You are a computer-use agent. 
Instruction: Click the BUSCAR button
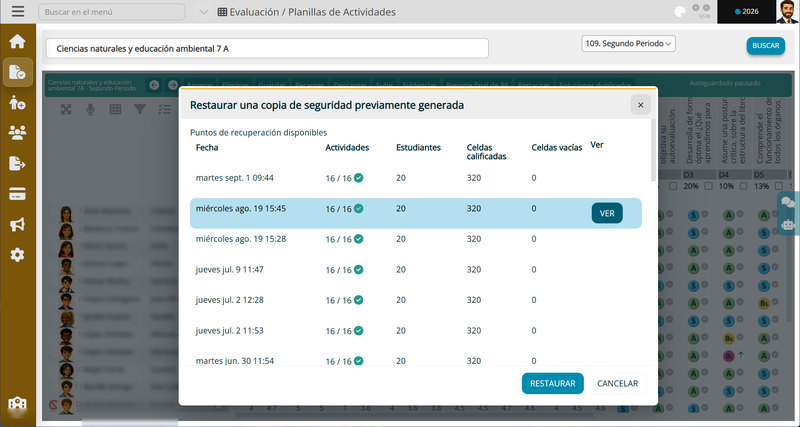pos(766,45)
